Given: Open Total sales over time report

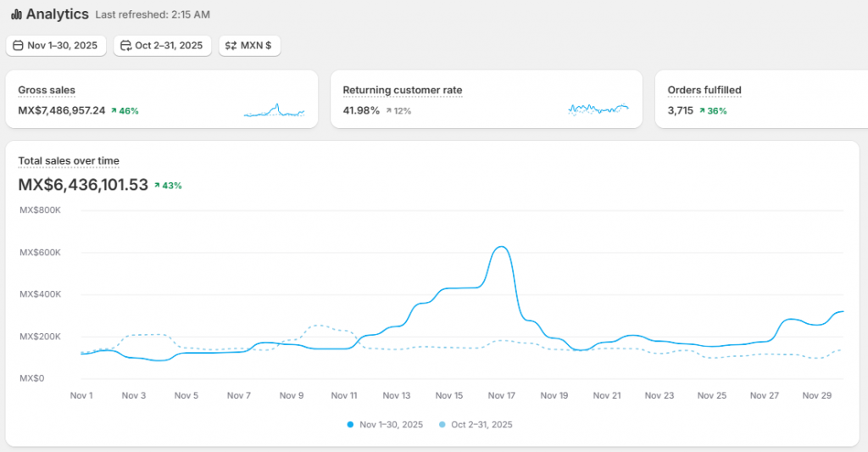Looking at the screenshot, I should 69,161.
